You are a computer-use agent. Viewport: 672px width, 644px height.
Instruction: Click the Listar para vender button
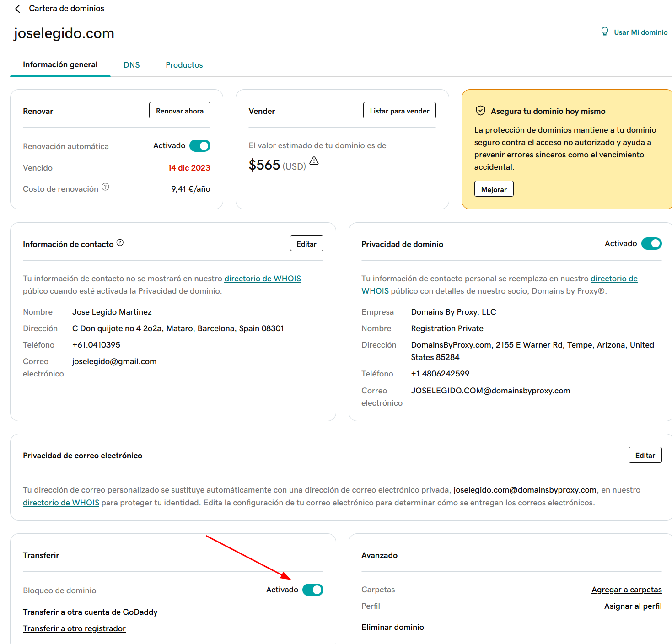click(399, 111)
